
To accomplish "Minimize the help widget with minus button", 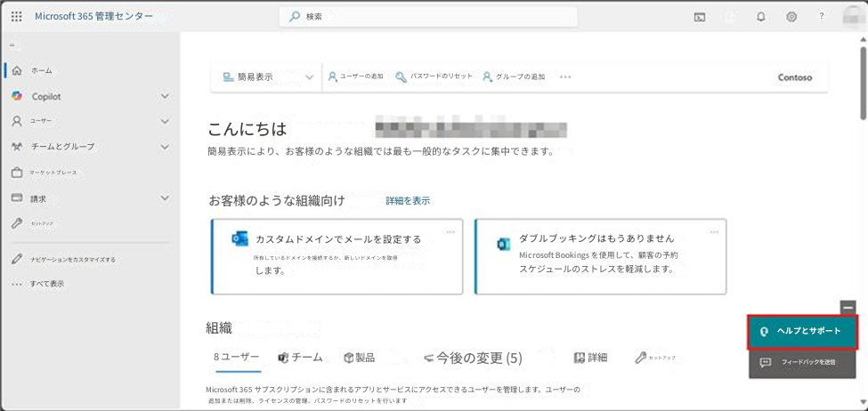I will (x=848, y=307).
